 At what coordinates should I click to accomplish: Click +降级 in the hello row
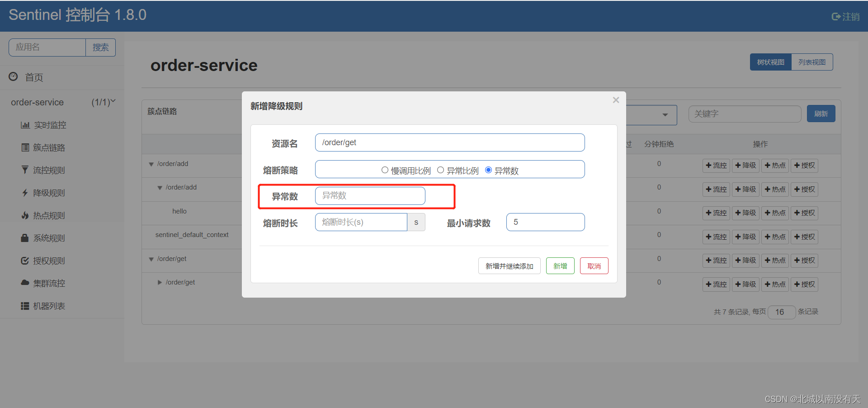click(745, 213)
